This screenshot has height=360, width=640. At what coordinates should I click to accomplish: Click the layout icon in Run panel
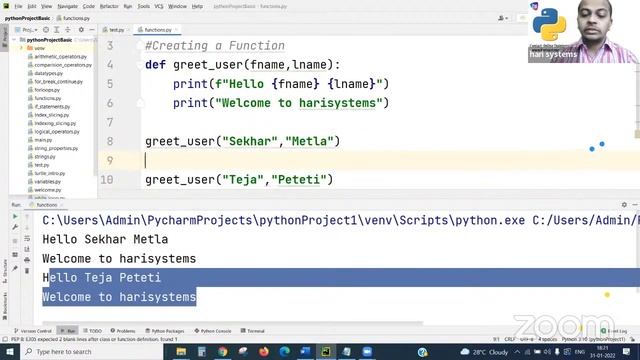click(x=15, y=255)
